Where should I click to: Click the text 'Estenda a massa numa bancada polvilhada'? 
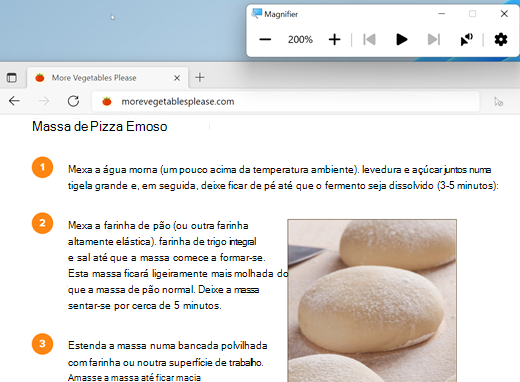(x=168, y=346)
